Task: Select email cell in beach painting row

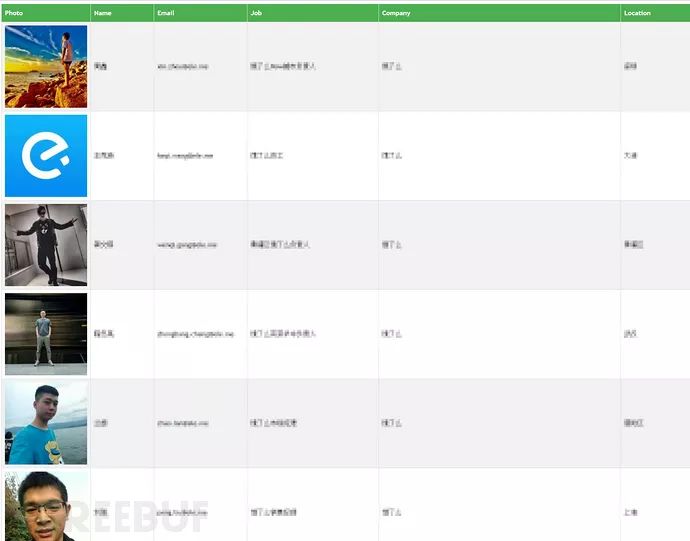Action: tap(200, 66)
